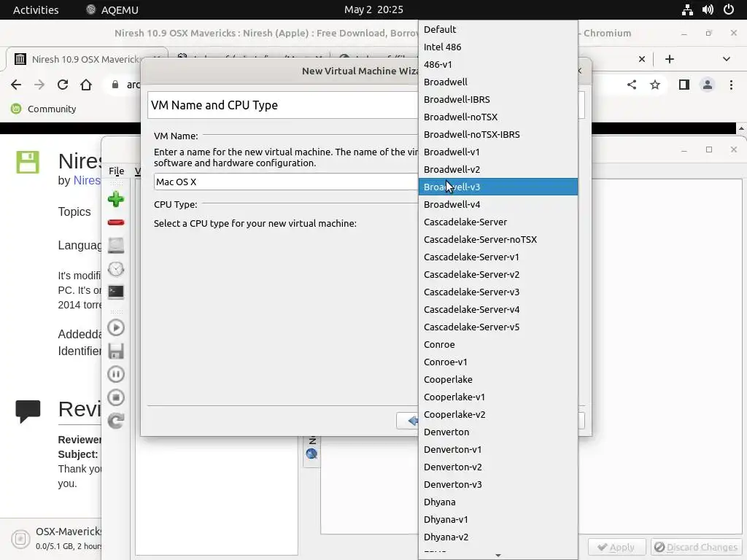Select Default CPU type
The image size is (747, 560).
[498, 29]
